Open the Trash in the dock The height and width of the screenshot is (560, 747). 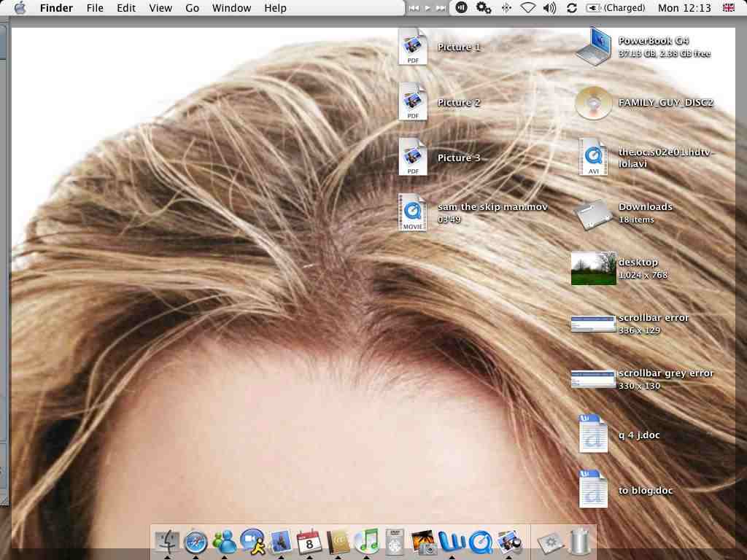tap(578, 542)
